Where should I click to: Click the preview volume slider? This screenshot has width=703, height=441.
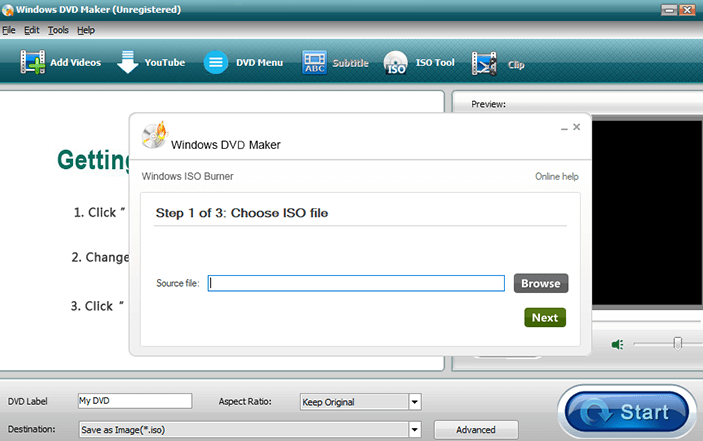tap(677, 343)
